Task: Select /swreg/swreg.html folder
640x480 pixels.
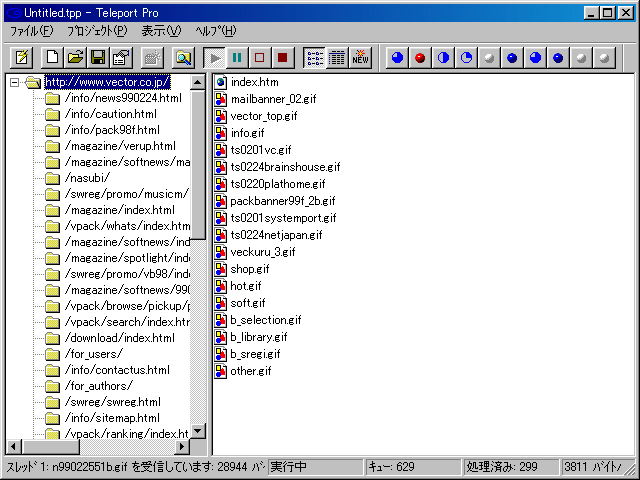Action: point(113,402)
